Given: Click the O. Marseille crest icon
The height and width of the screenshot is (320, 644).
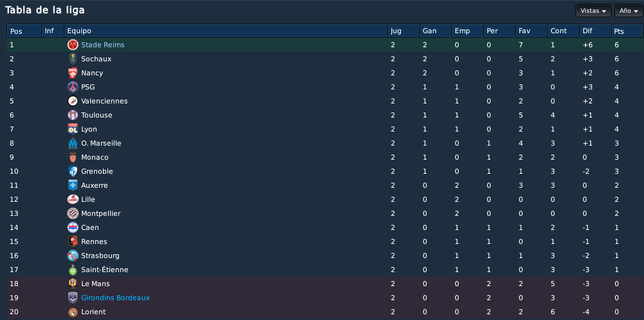Looking at the screenshot, I should pos(73,143).
